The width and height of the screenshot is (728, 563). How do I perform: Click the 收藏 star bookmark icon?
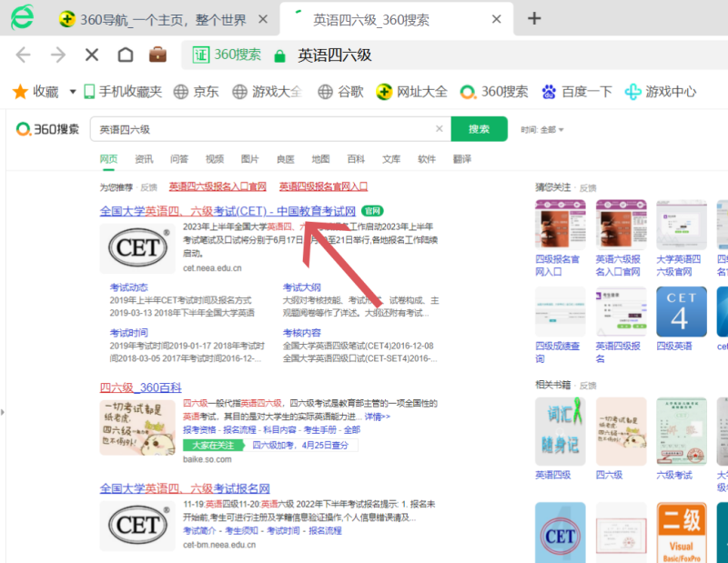click(20, 92)
